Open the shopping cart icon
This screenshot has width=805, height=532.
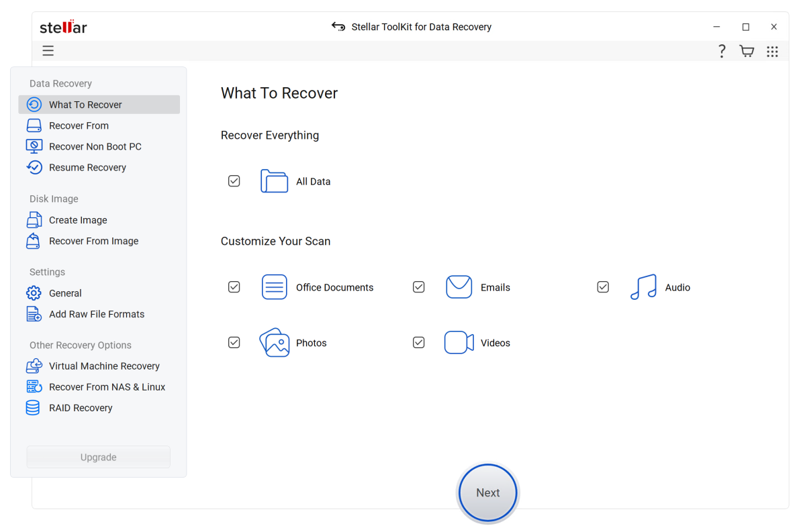pyautogui.click(x=747, y=51)
